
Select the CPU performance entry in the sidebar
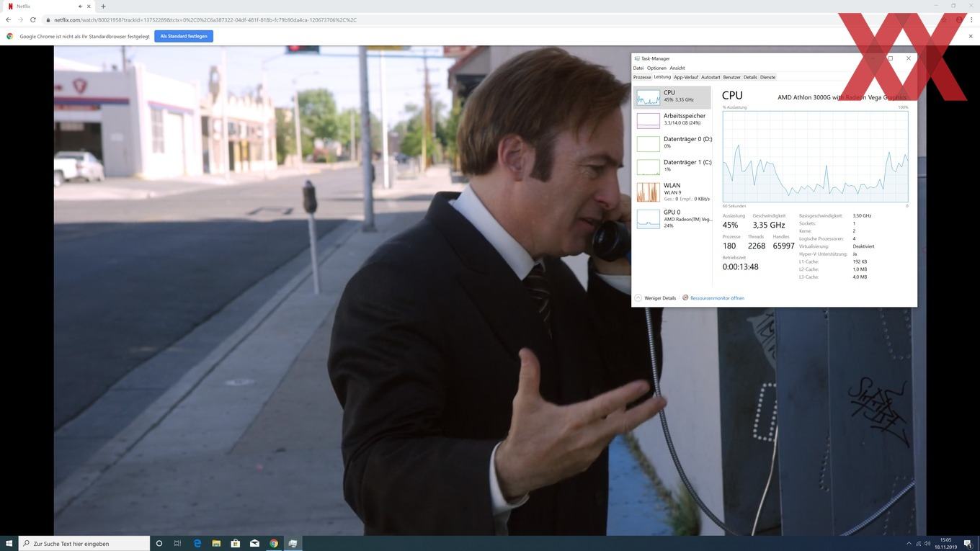click(672, 97)
